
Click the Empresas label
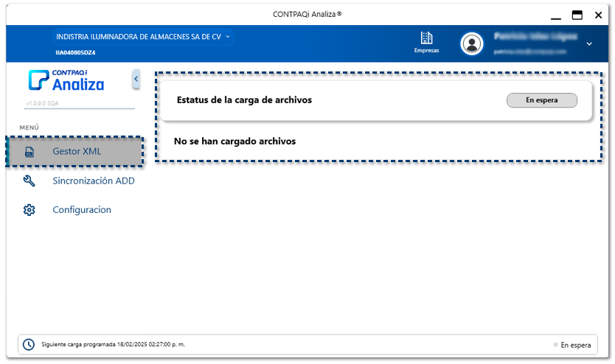pos(426,50)
